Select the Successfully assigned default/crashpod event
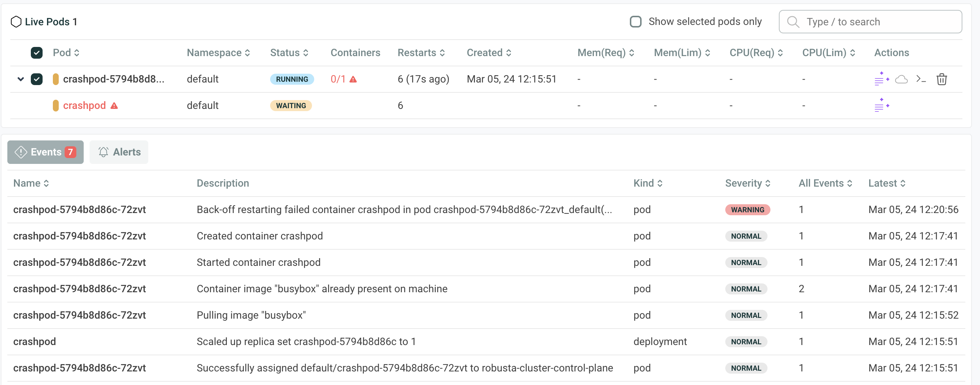 point(486,368)
